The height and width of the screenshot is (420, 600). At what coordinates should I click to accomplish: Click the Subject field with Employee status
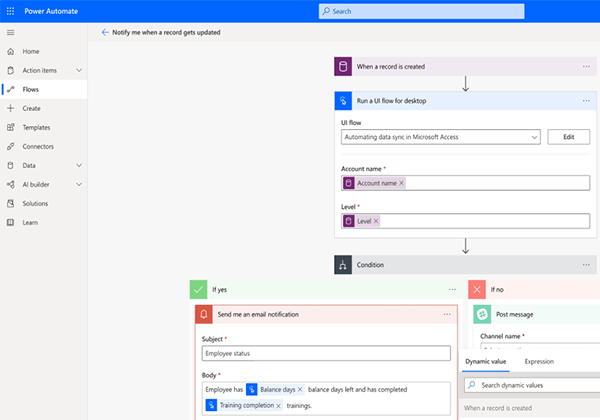pos(326,353)
